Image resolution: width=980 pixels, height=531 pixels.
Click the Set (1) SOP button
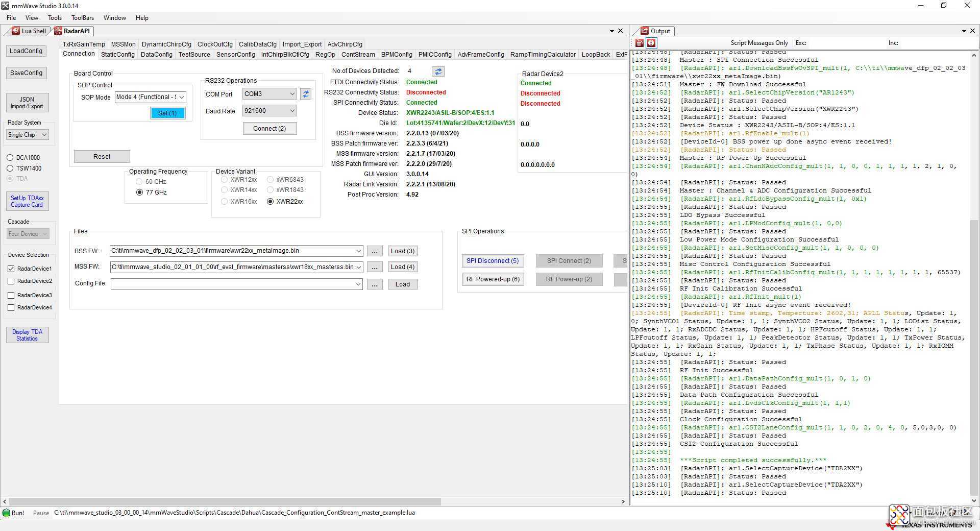[167, 113]
